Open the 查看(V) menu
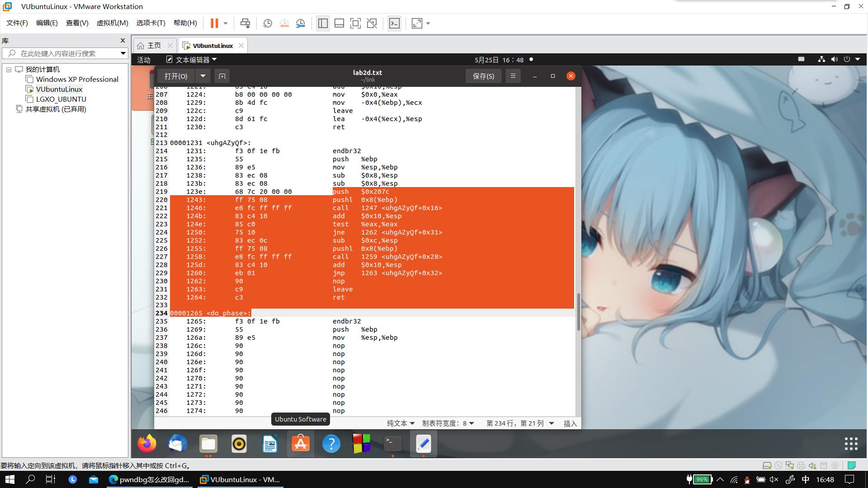The image size is (868, 488). coord(77,23)
